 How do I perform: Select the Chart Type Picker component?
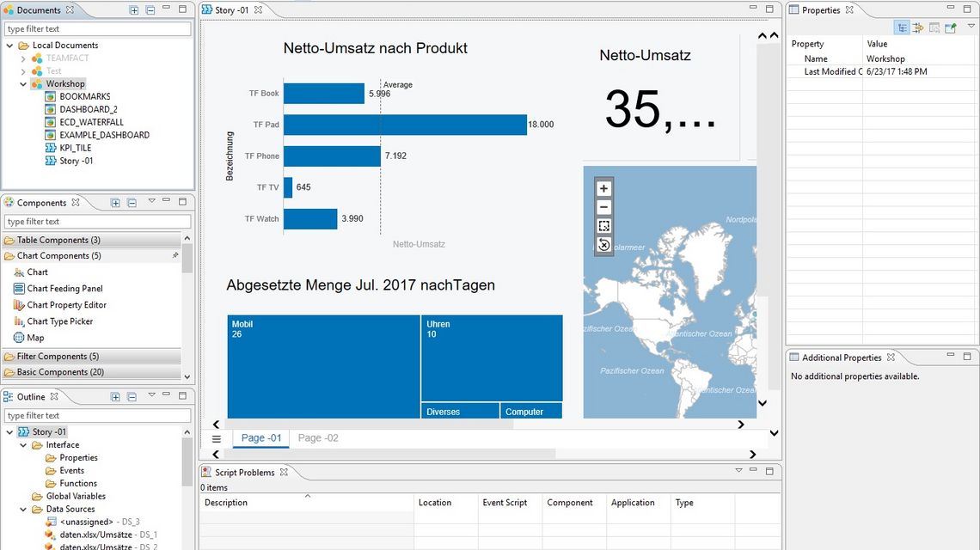coord(53,321)
